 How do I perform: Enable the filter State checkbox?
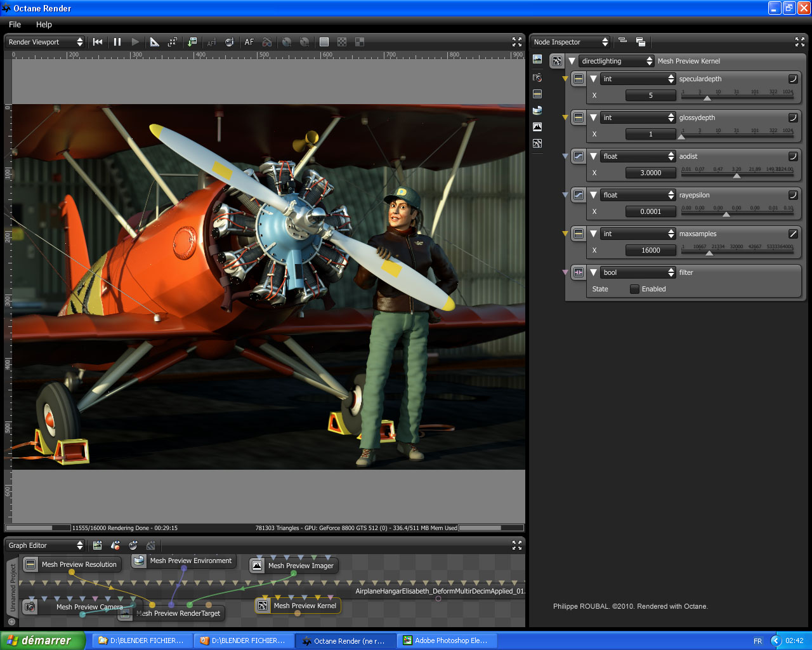coord(634,289)
